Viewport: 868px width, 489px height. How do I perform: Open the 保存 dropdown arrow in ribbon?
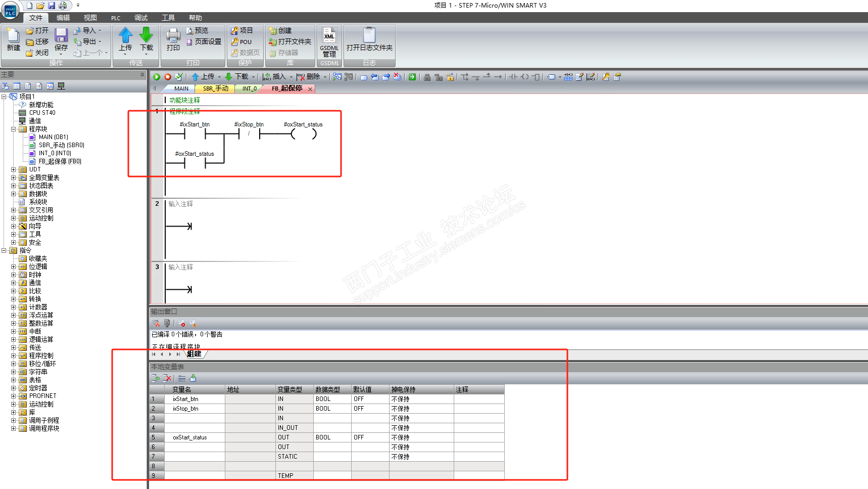pos(61,54)
